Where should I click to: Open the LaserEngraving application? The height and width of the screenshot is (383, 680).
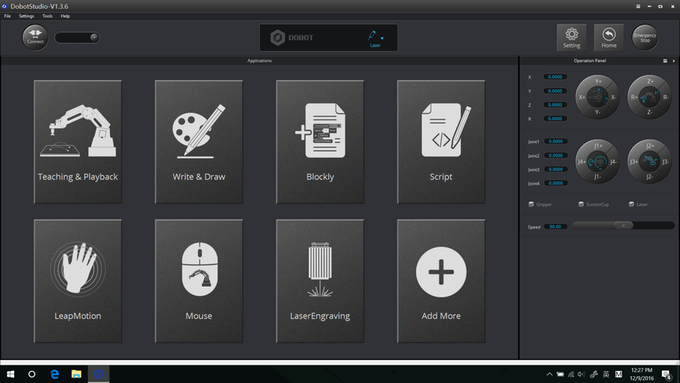coord(320,281)
